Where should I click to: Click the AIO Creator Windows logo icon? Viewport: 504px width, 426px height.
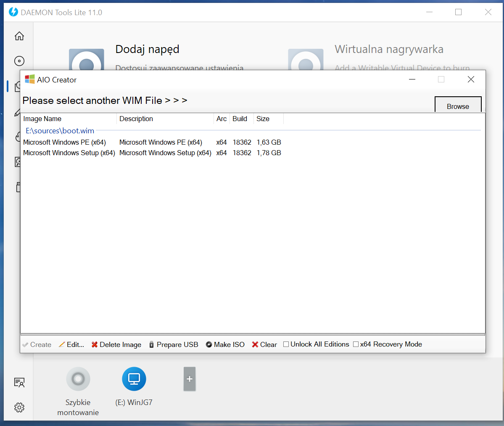[x=29, y=79]
